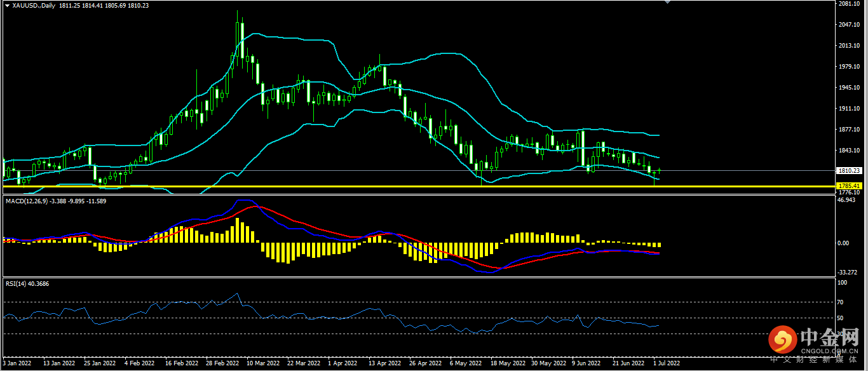Click the 9 Jun 2022 date label

pyautogui.click(x=587, y=363)
